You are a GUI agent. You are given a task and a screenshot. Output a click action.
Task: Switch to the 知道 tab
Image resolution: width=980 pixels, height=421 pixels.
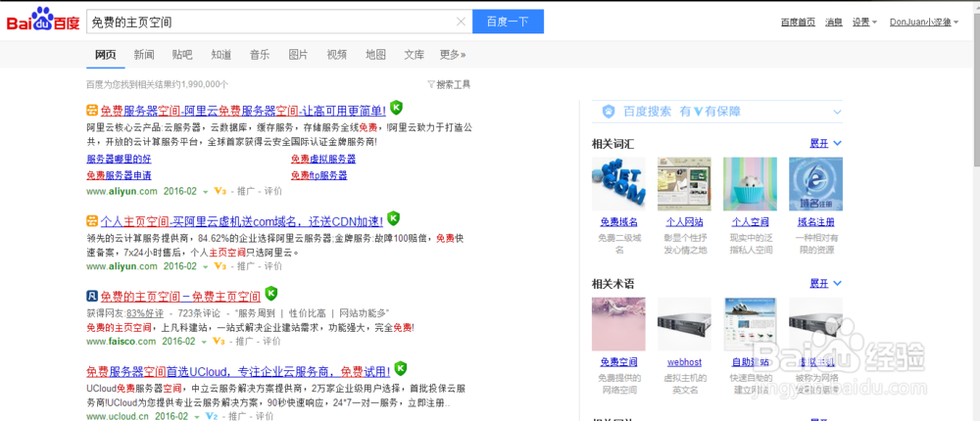[221, 55]
